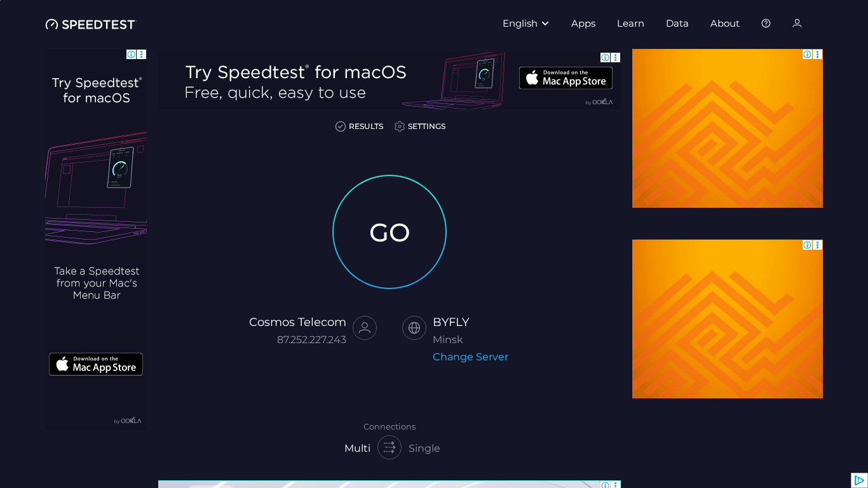The image size is (868, 488).
Task: Open the Learn menu
Action: 630,24
